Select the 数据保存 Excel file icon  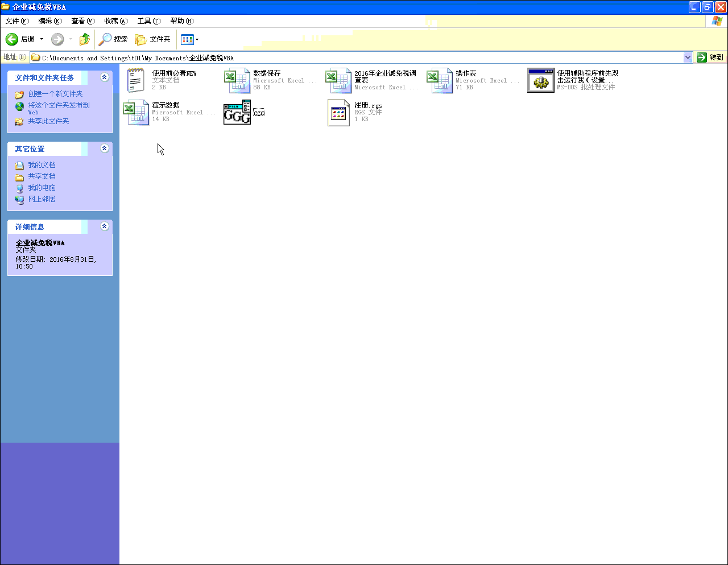(237, 80)
